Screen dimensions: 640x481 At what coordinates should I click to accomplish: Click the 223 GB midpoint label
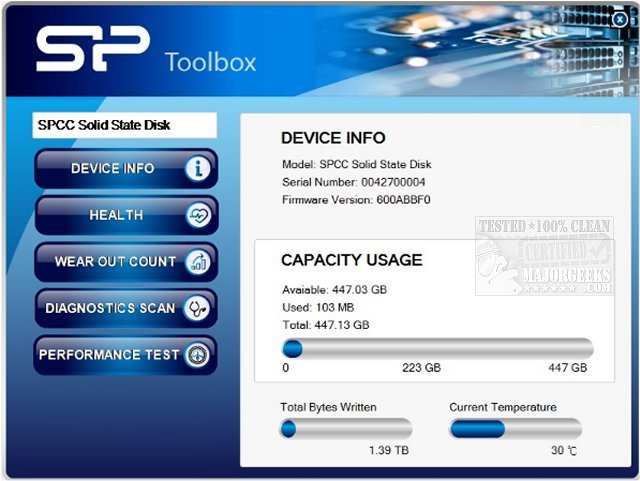[422, 367]
